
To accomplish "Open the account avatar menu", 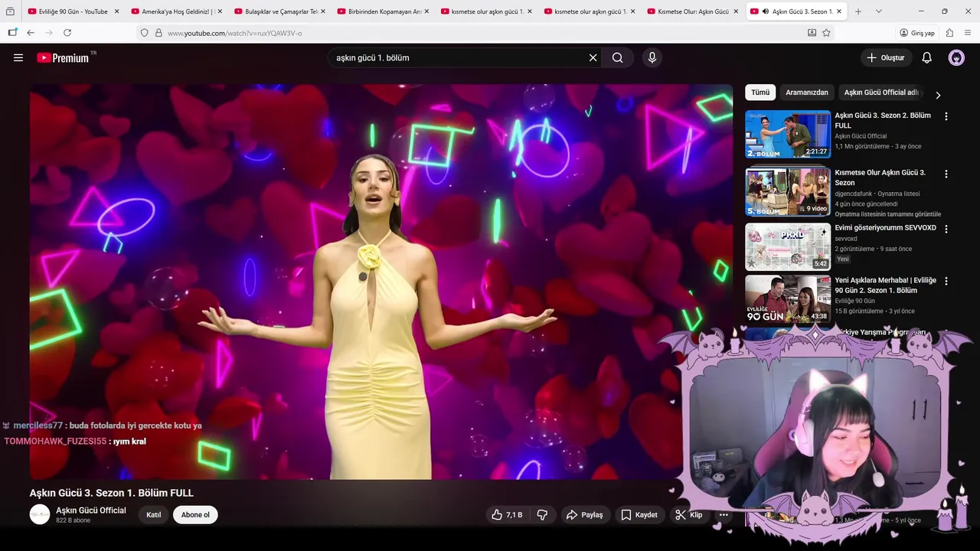I will click(x=956, y=57).
